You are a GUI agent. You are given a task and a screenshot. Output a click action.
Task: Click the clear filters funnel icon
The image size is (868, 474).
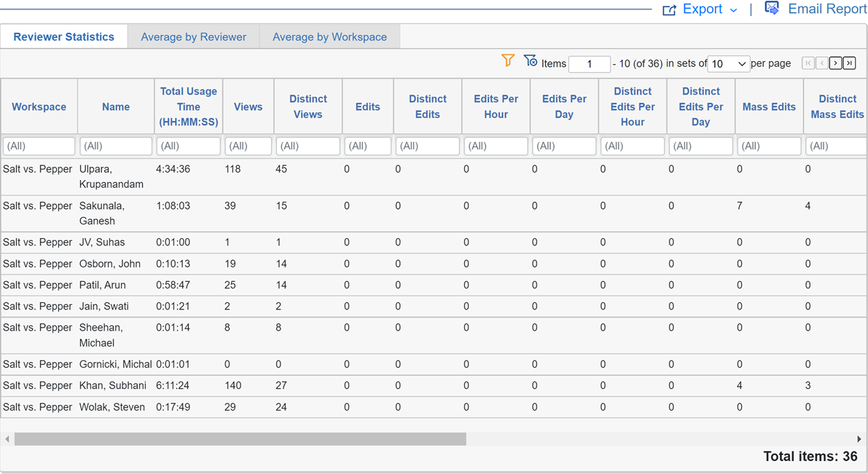(x=531, y=60)
